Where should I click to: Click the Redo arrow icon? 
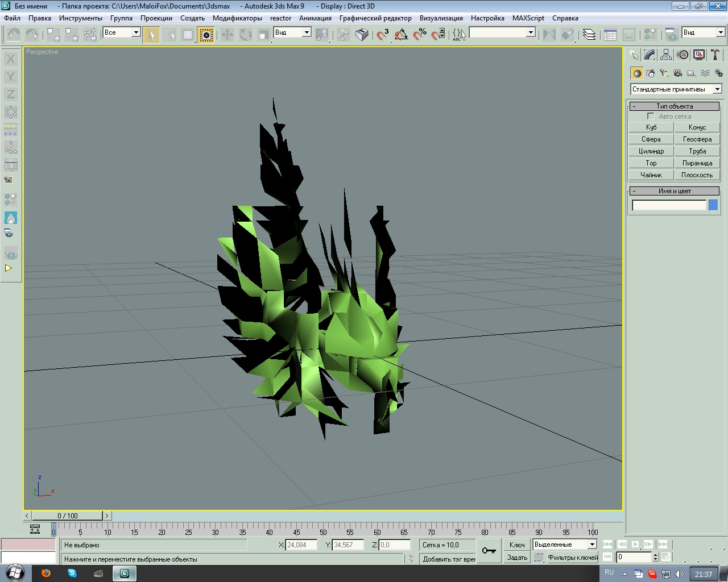click(32, 35)
